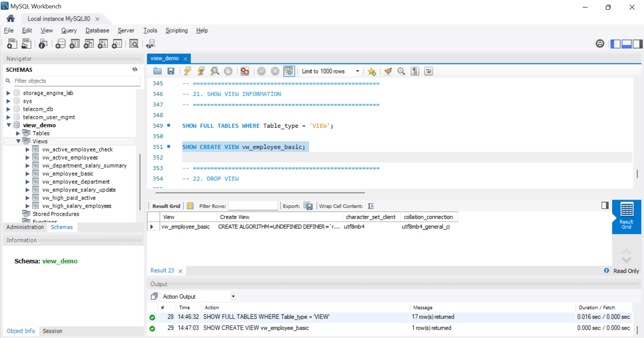
Task: Refresh the schemas list icon
Action: pos(135,69)
